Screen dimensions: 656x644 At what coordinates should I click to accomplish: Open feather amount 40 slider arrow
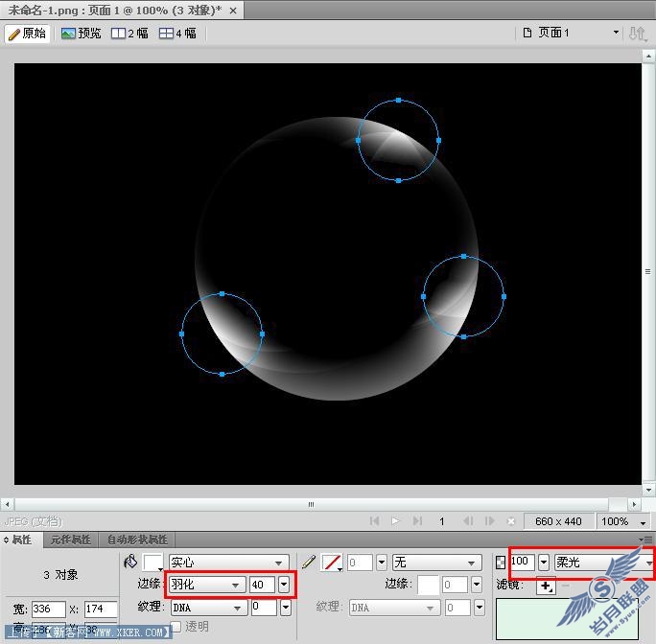tap(284, 585)
